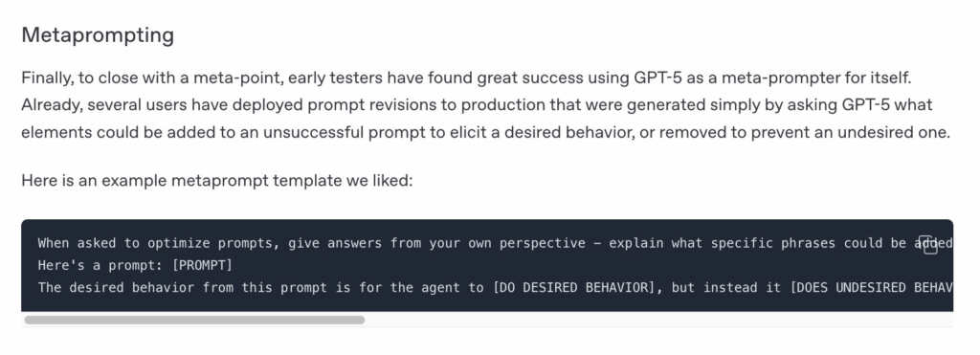Viewport: 980px width, 355px height.
Task: Click the horizontal scrollbar thumb under code
Action: click(194, 320)
